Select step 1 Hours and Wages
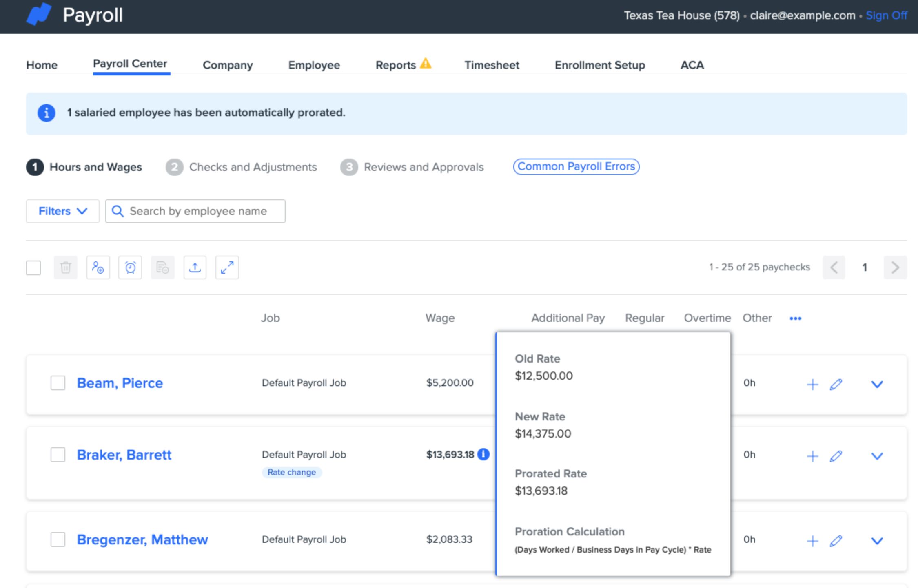This screenshot has width=918, height=588. tap(84, 167)
